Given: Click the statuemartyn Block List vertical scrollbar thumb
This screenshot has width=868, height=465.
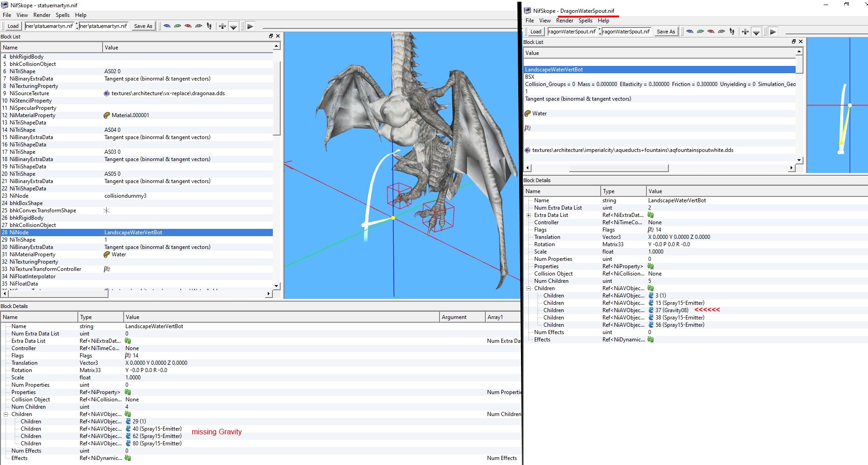Looking at the screenshot, I should (277, 97).
